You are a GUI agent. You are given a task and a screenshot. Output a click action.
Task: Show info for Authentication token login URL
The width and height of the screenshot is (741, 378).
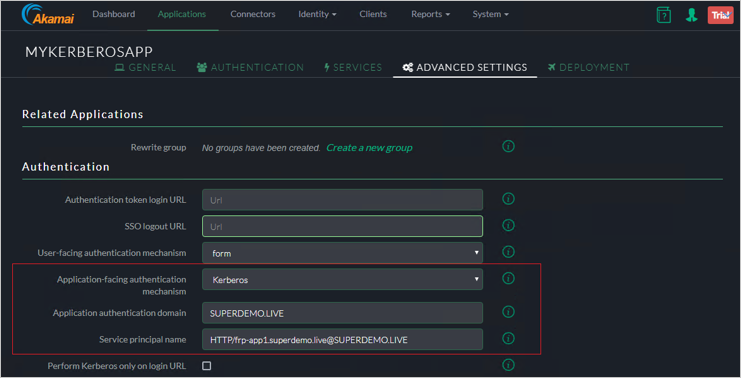[x=508, y=199]
